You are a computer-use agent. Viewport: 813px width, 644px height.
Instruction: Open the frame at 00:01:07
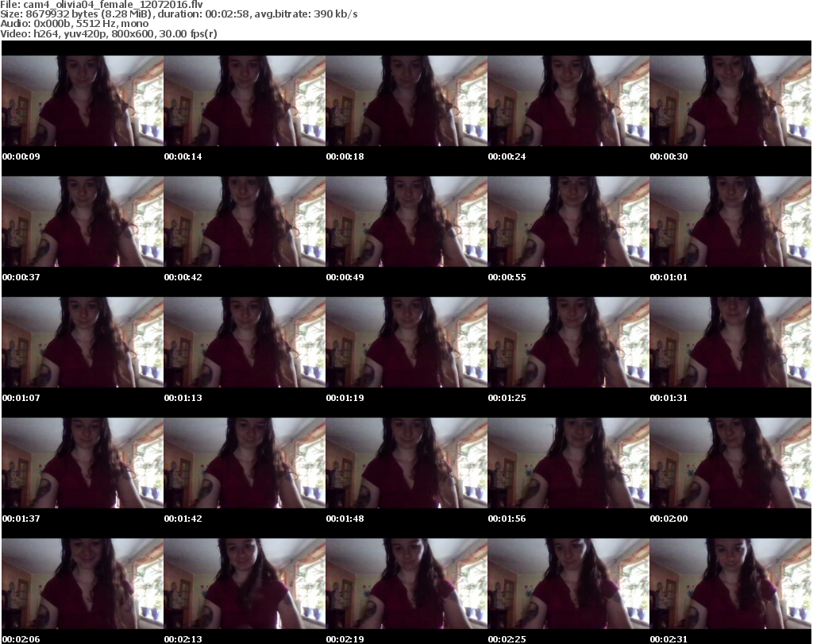point(83,342)
